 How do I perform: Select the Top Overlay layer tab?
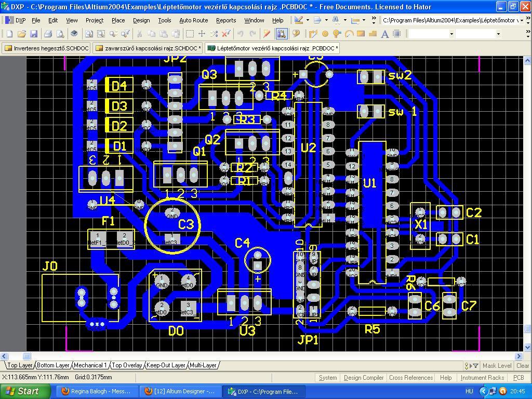click(127, 365)
